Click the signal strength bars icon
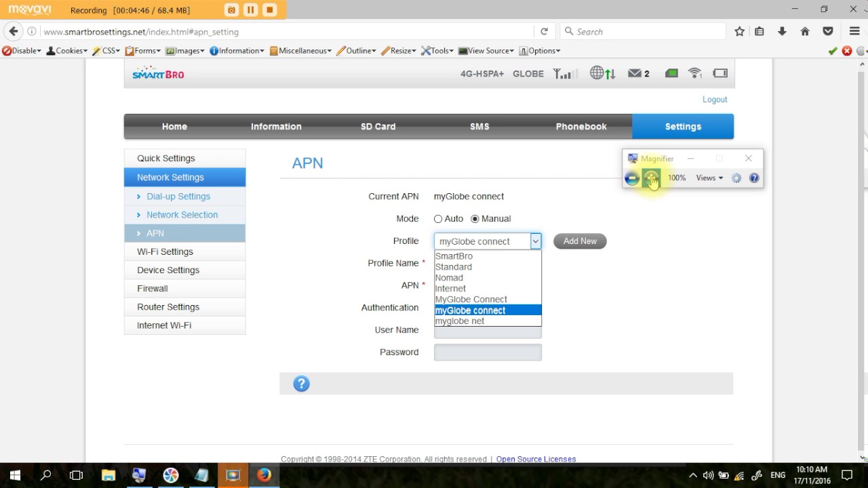 (x=565, y=73)
